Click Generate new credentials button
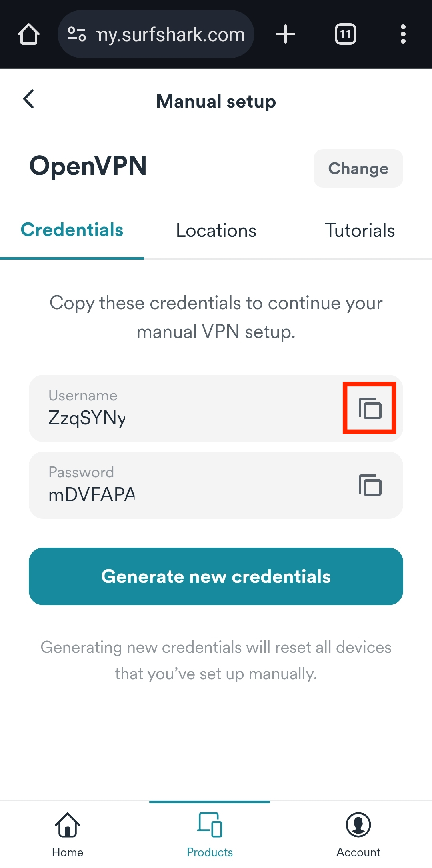This screenshot has height=868, width=432. pos(216,576)
